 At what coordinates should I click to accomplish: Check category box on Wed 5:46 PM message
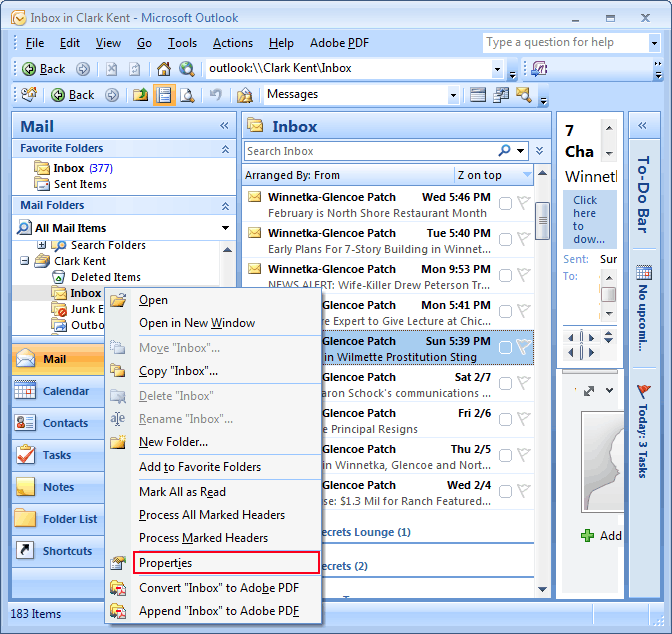(x=505, y=203)
